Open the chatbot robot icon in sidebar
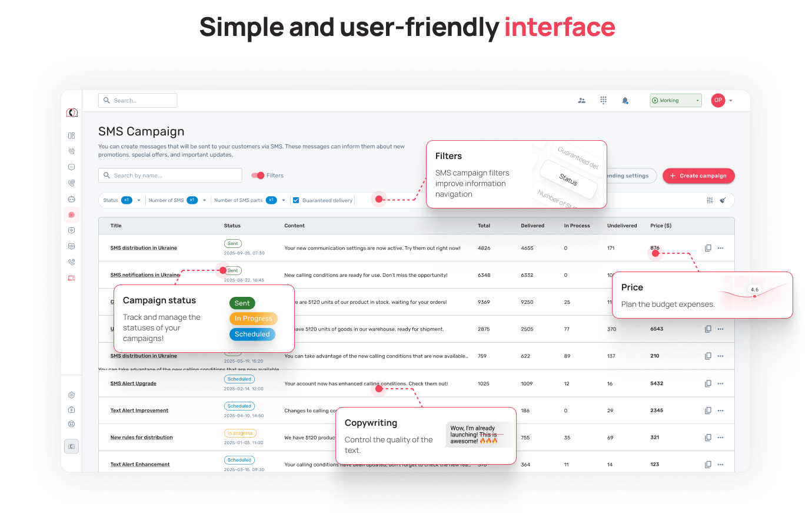Image resolution: width=812 pixels, height=513 pixels. pos(71,199)
